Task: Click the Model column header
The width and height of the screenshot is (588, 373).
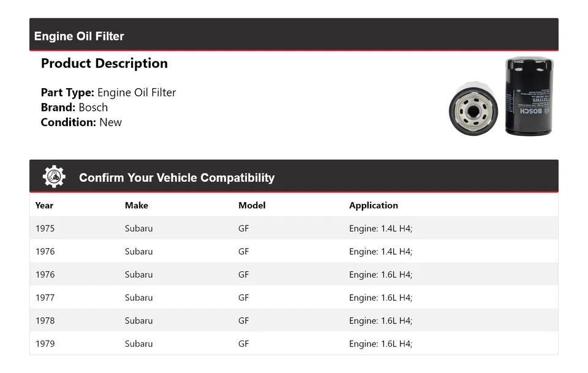Action: tap(252, 205)
